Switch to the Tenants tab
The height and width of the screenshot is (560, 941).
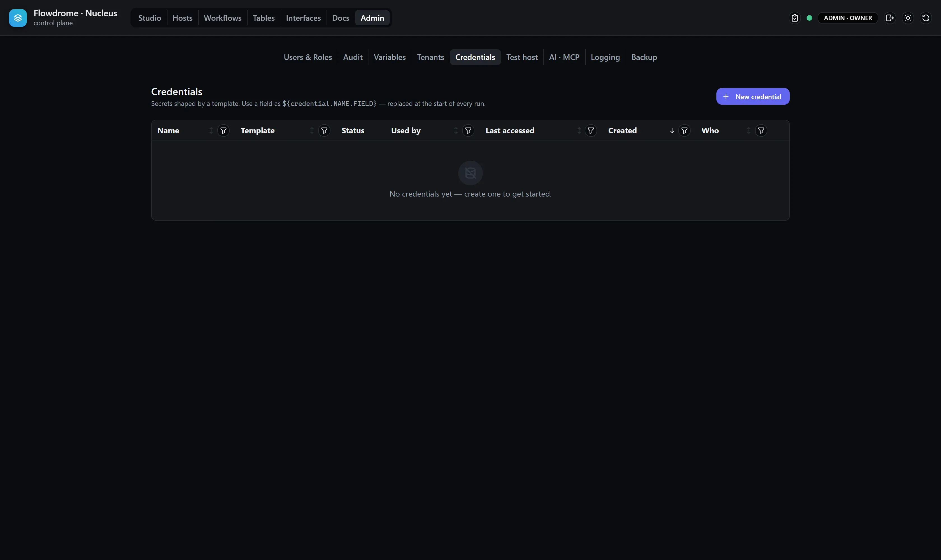pyautogui.click(x=430, y=57)
